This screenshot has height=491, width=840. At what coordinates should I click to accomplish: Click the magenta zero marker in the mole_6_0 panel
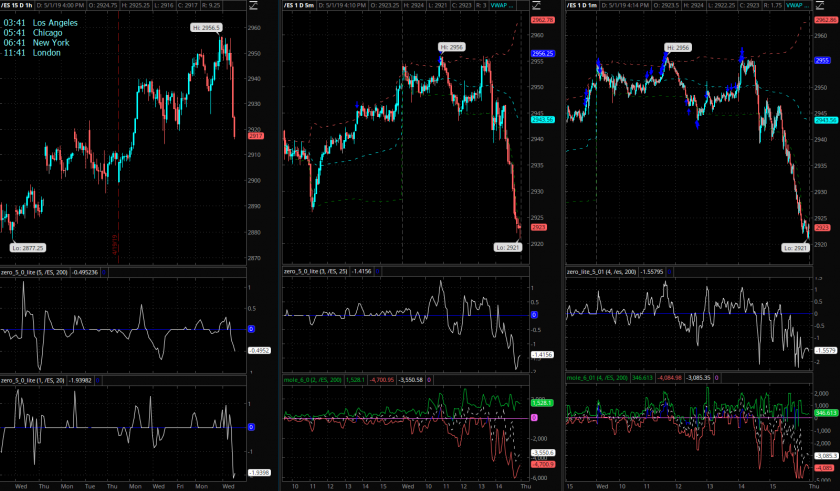(534, 416)
